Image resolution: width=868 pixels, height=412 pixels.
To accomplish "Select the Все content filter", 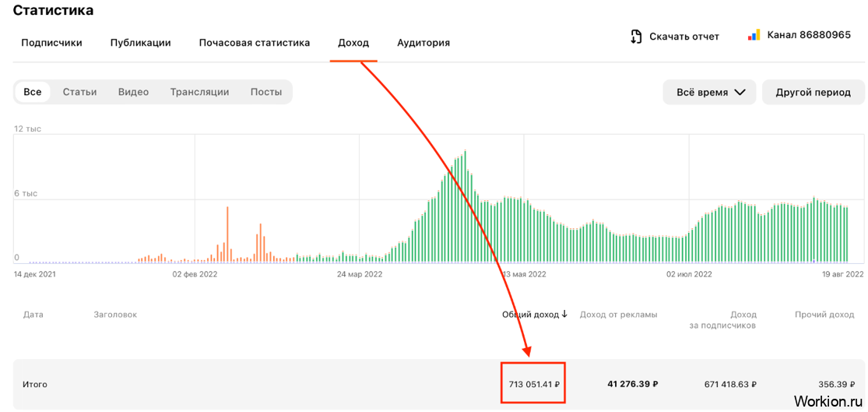I will click(x=33, y=92).
